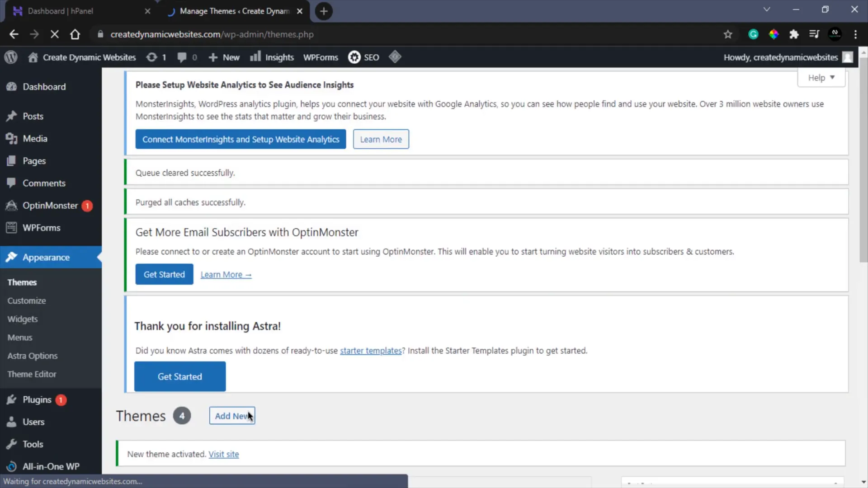Click the user avatar next to Howdy
This screenshot has height=488, width=868.
848,57
